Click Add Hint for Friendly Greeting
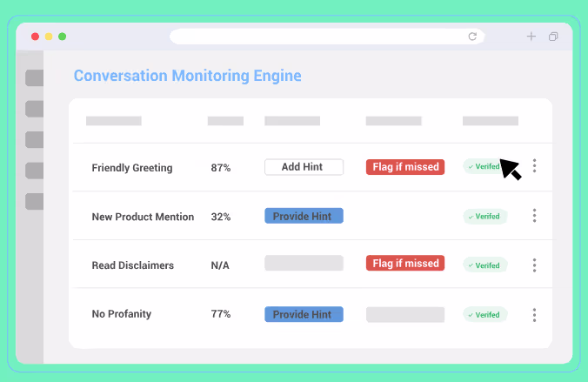This screenshot has height=382, width=588. pos(304,167)
